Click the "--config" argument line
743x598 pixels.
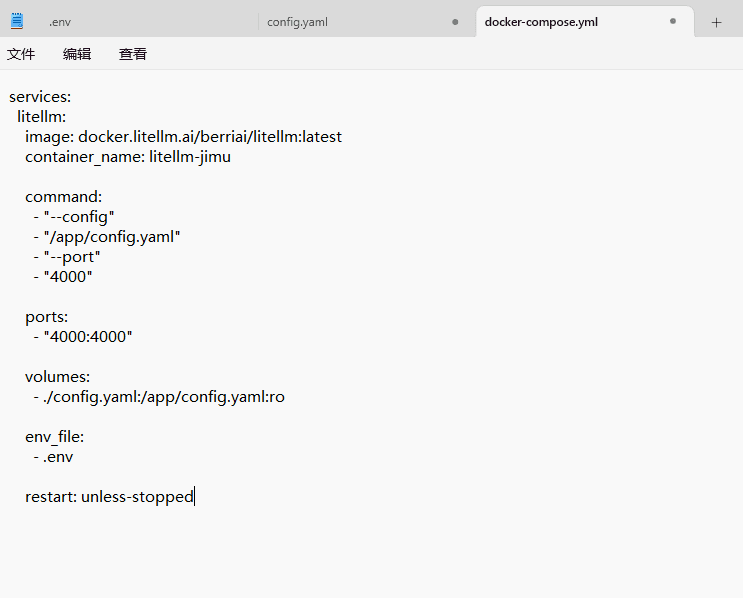tap(74, 217)
